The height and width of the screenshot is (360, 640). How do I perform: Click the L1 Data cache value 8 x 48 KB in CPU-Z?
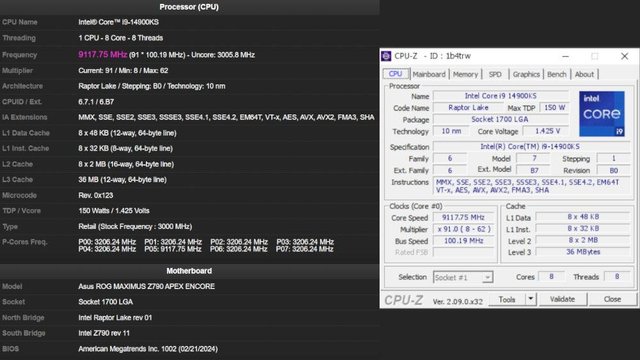click(583, 217)
